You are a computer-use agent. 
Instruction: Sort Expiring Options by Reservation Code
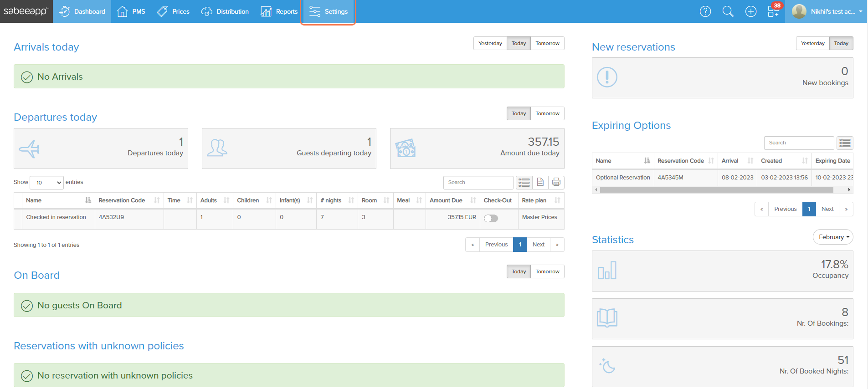pyautogui.click(x=686, y=161)
